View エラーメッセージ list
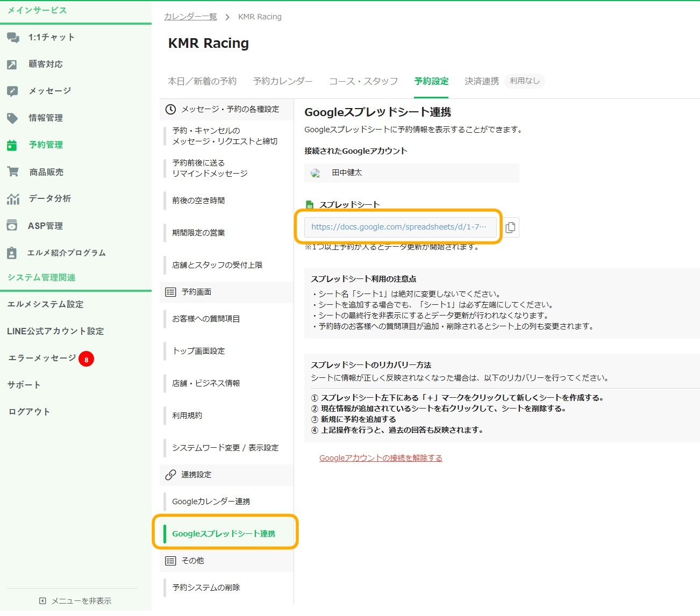The width and height of the screenshot is (700, 616). 42,358
